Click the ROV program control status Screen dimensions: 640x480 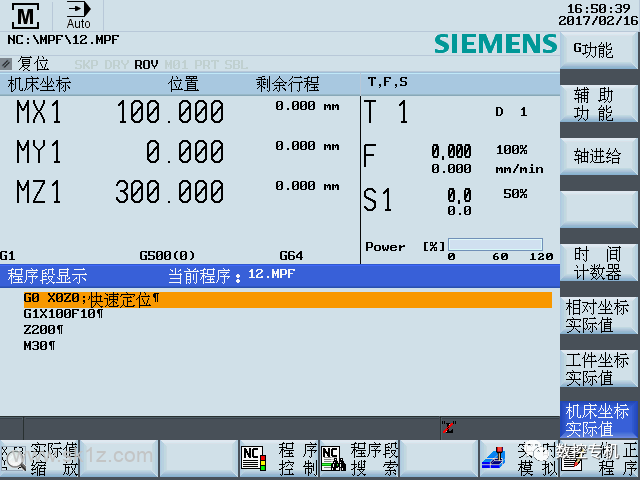(146, 64)
